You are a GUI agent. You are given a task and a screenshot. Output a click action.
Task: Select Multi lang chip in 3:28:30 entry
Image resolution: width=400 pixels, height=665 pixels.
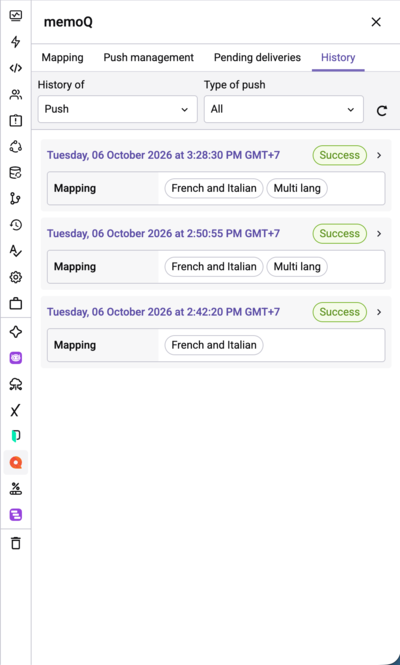click(297, 188)
